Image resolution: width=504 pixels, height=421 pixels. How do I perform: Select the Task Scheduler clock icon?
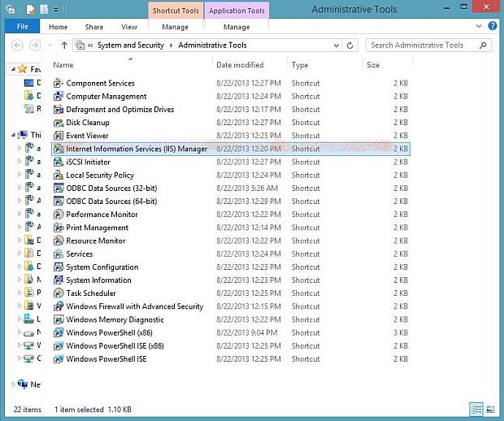59,293
